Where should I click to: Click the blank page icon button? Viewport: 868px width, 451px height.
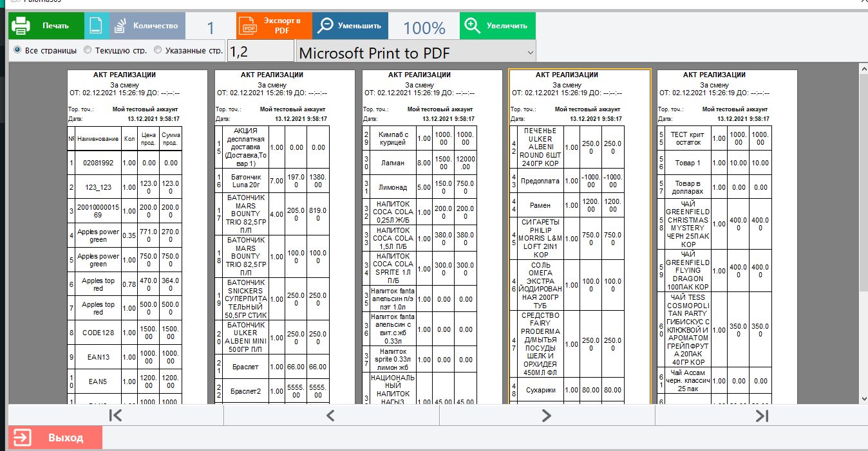click(x=96, y=26)
